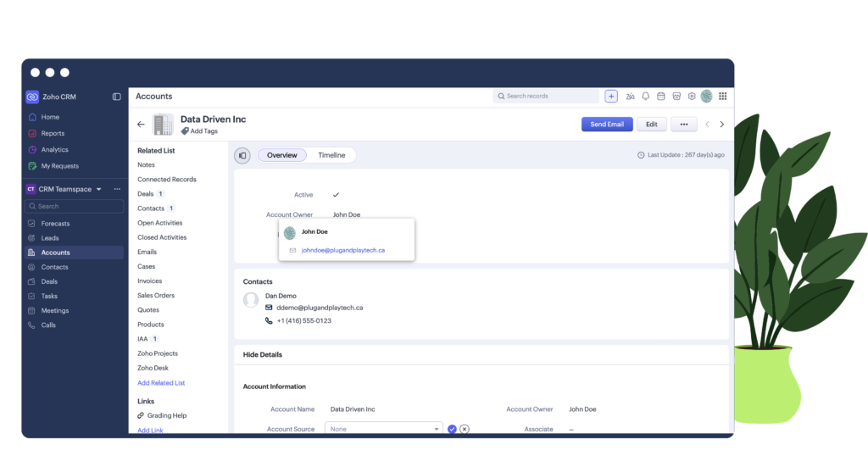This screenshot has width=868, height=467.
Task: Open Sales Orders related list
Action: pos(156,296)
